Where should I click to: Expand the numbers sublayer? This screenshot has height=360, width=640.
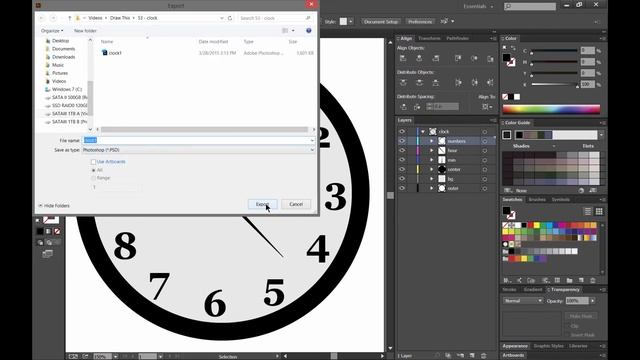(431, 141)
